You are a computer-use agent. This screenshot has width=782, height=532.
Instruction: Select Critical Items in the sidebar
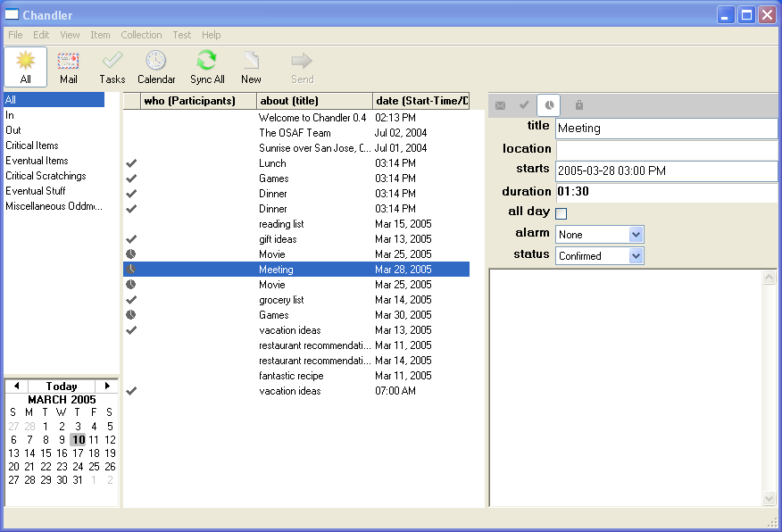coord(32,145)
